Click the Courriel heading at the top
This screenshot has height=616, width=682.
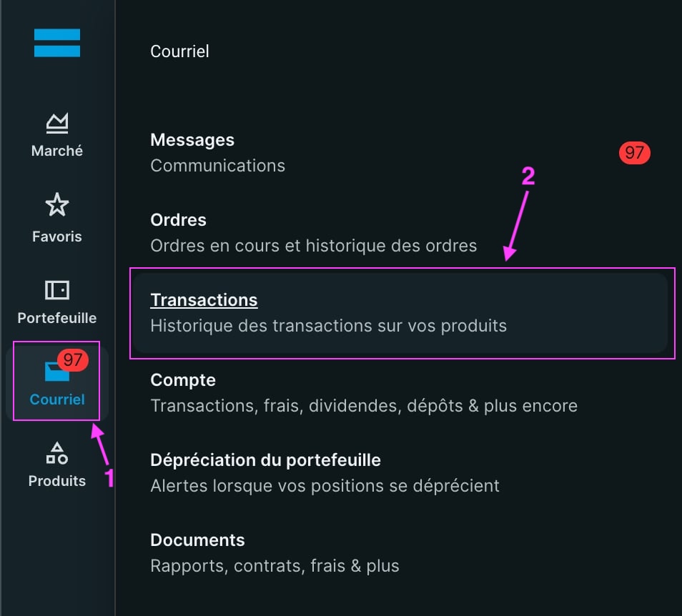[179, 51]
